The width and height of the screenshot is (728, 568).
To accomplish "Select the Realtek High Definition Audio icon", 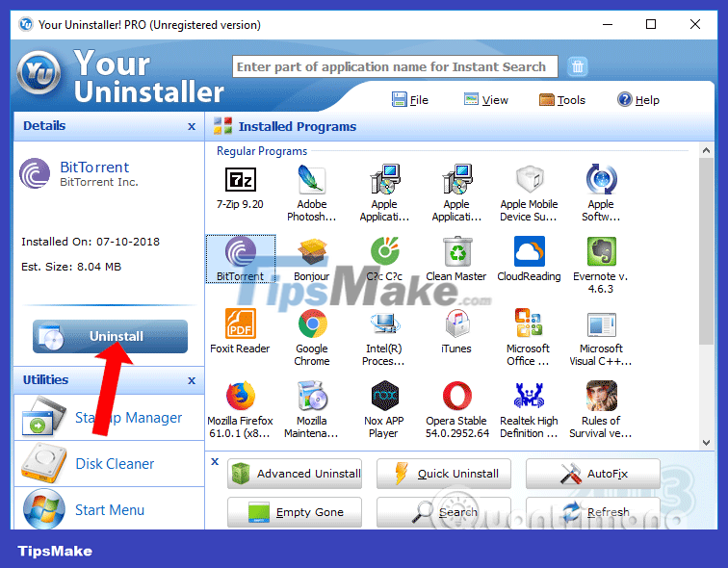I will pyautogui.click(x=529, y=396).
